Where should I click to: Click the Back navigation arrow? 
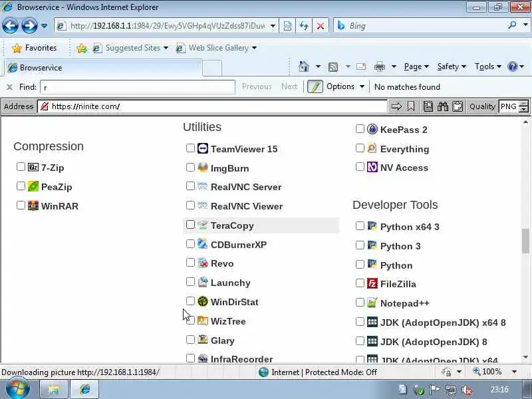click(x=10, y=25)
